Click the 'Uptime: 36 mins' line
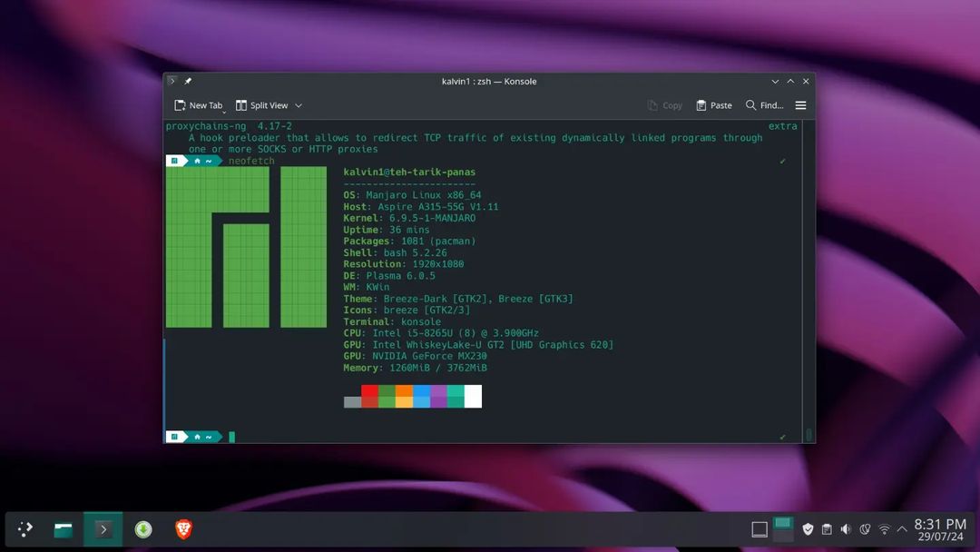 coord(387,230)
